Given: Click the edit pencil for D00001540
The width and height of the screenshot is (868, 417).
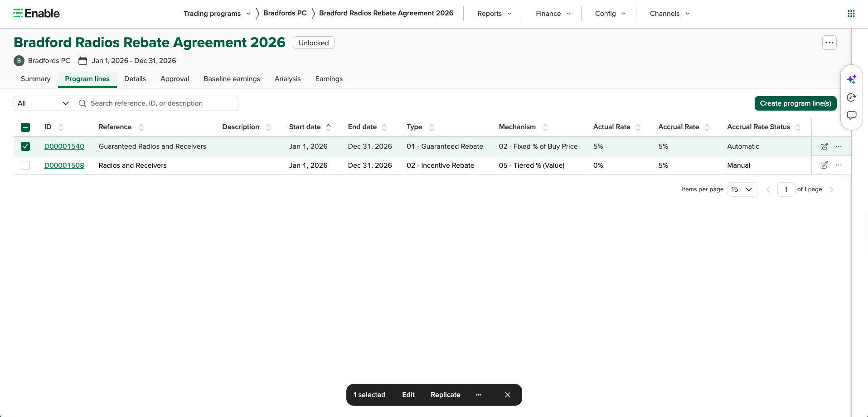Looking at the screenshot, I should 824,146.
